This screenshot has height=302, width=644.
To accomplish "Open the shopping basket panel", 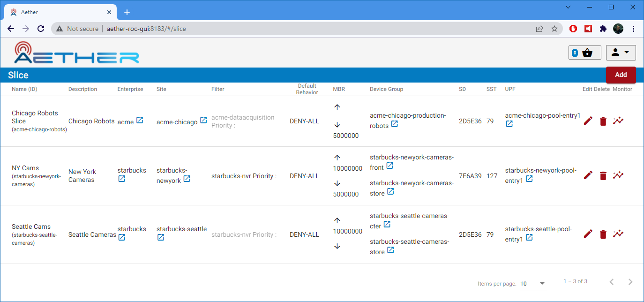I will pyautogui.click(x=584, y=53).
